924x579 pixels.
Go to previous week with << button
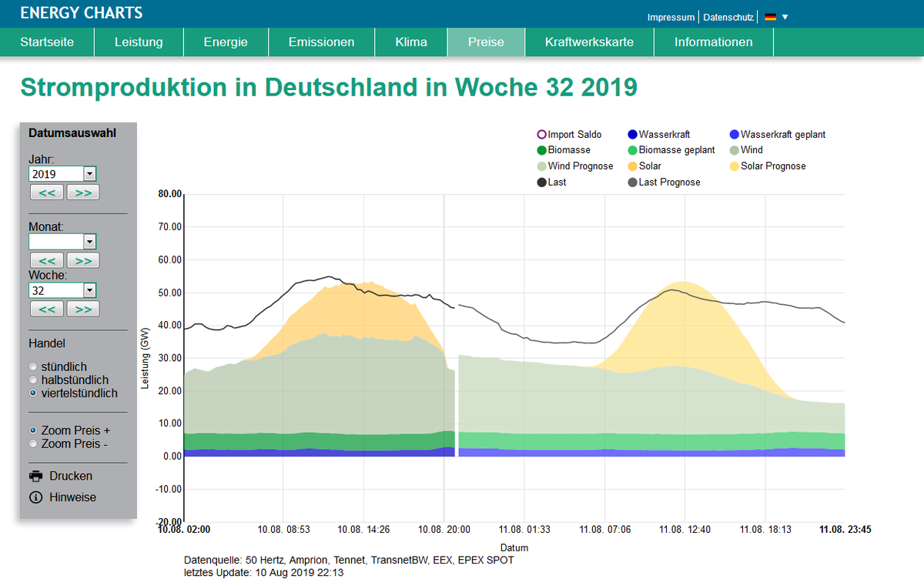pos(47,309)
